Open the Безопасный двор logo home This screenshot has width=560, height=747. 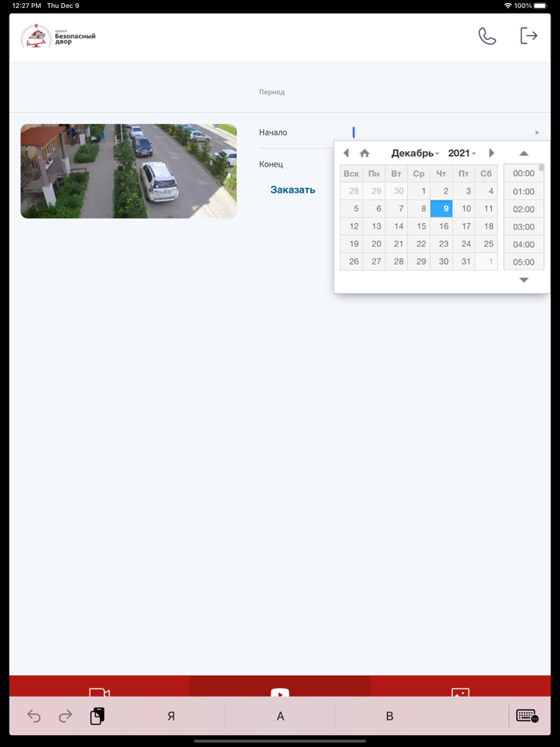click(x=58, y=36)
